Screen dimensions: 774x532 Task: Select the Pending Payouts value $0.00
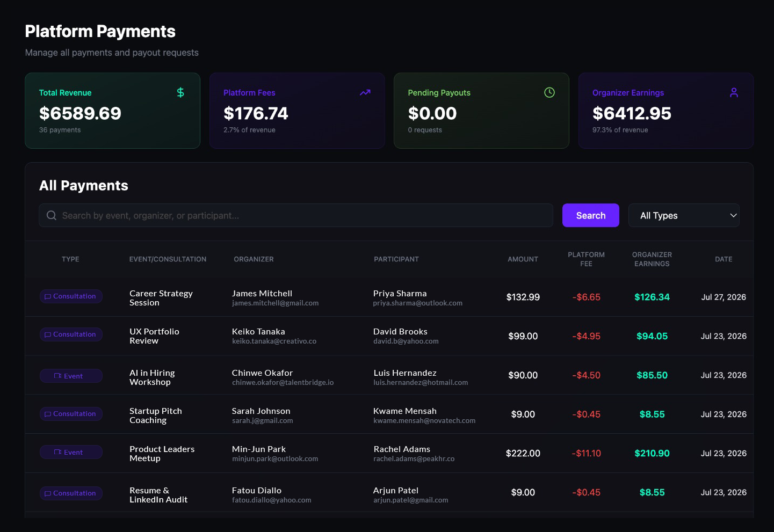click(432, 113)
